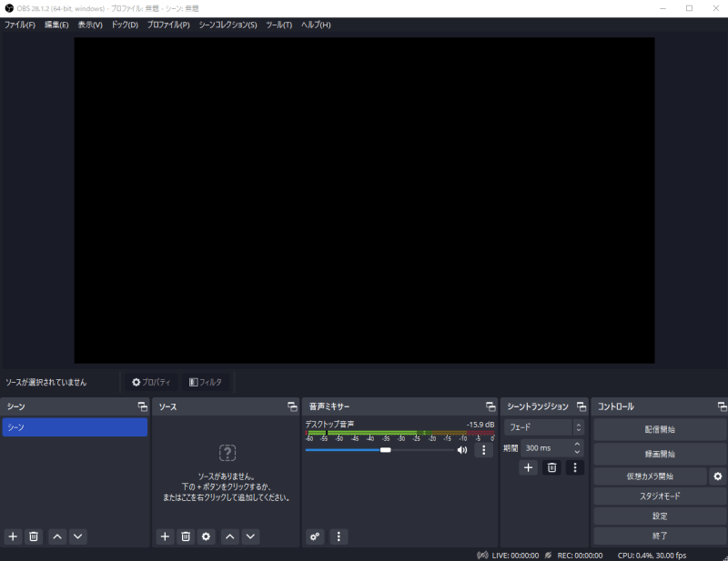Open the 表示(V) menu
The image size is (728, 561).
(x=90, y=25)
